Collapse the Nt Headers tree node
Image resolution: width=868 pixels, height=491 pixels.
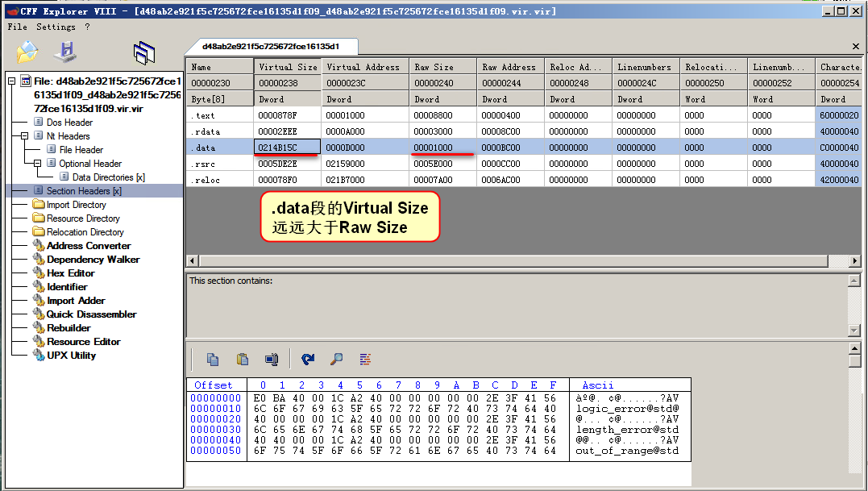24,135
